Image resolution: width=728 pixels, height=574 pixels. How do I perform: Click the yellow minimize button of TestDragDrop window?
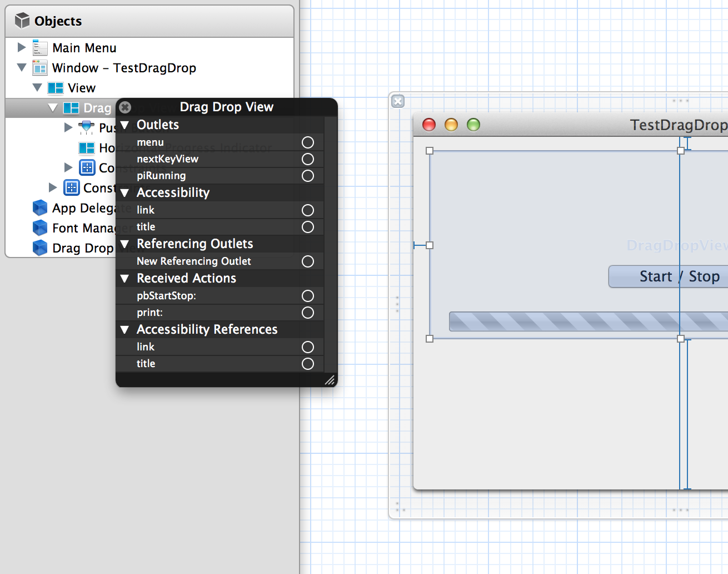point(451,125)
